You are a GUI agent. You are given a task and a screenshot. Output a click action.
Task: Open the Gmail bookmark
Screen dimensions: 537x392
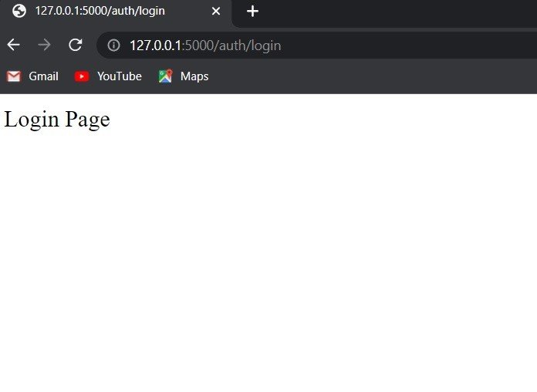tap(32, 76)
